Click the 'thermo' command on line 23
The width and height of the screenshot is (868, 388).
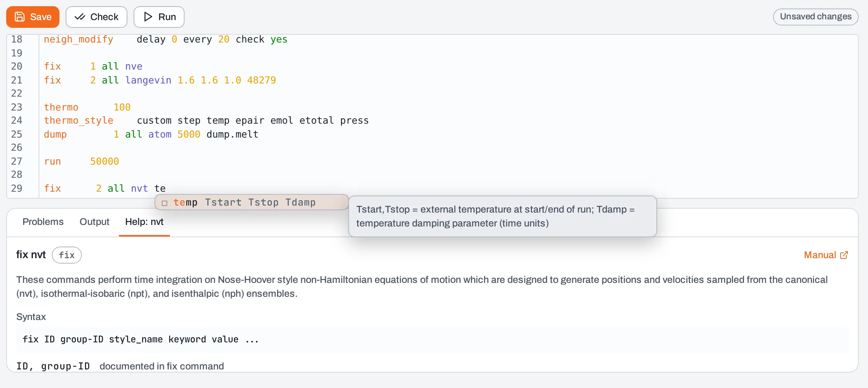[x=61, y=107]
